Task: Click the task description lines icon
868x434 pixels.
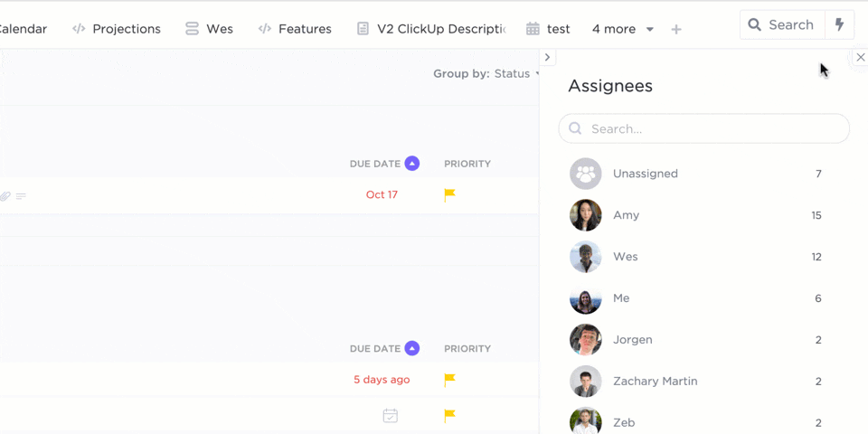Action: [21, 196]
